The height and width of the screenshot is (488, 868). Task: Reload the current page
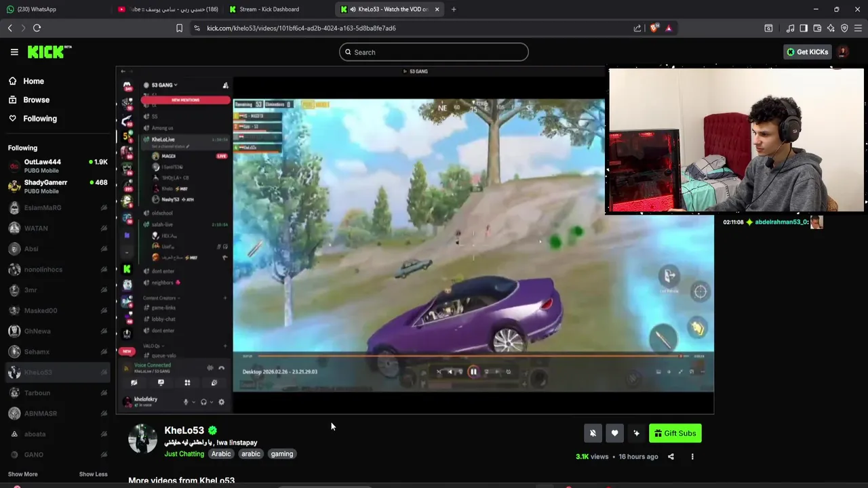click(x=37, y=28)
